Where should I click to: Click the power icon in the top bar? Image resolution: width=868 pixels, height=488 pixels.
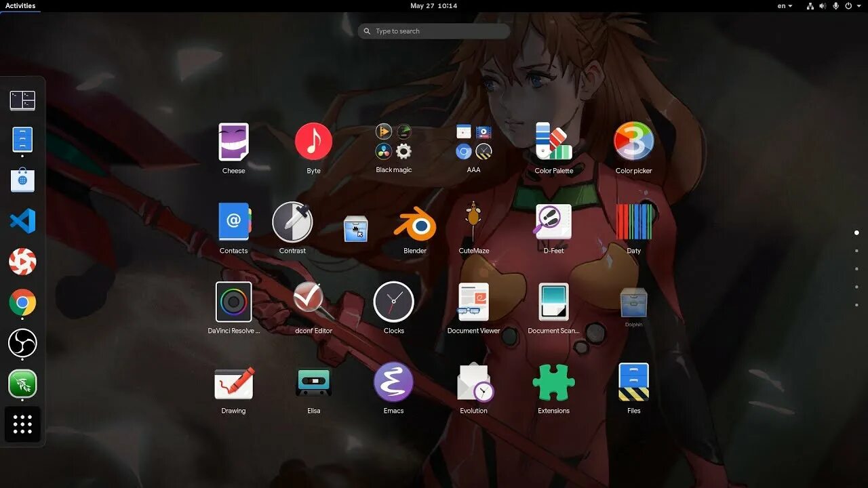[x=850, y=5]
